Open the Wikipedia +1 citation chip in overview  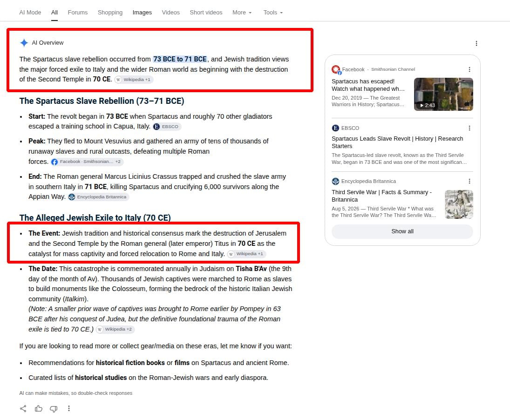134,79
